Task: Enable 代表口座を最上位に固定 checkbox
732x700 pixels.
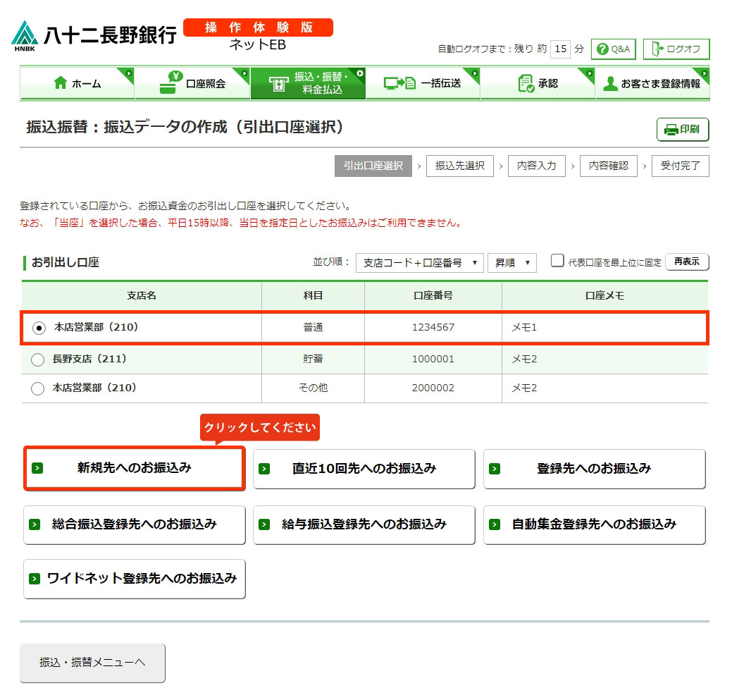Action: (557, 261)
